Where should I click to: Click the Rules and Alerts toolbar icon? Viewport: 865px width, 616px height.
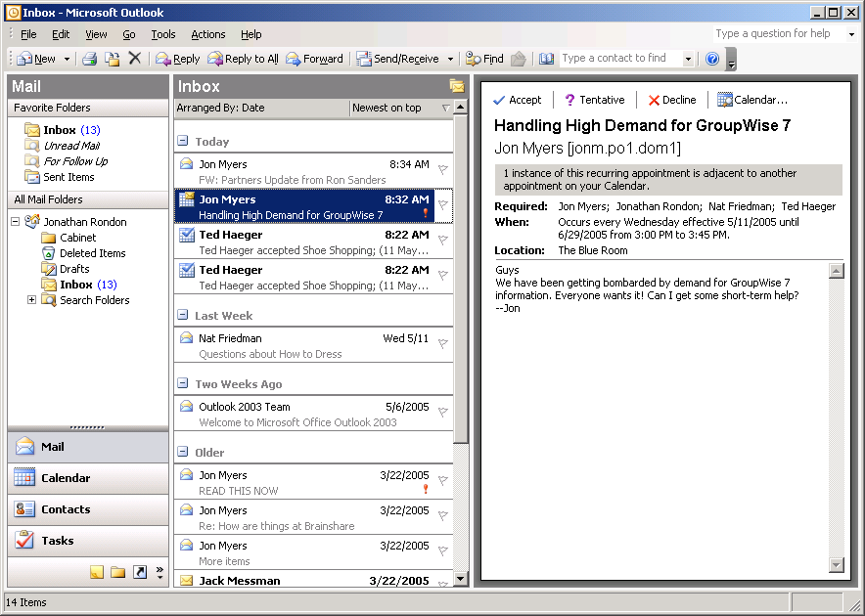pyautogui.click(x=518, y=59)
